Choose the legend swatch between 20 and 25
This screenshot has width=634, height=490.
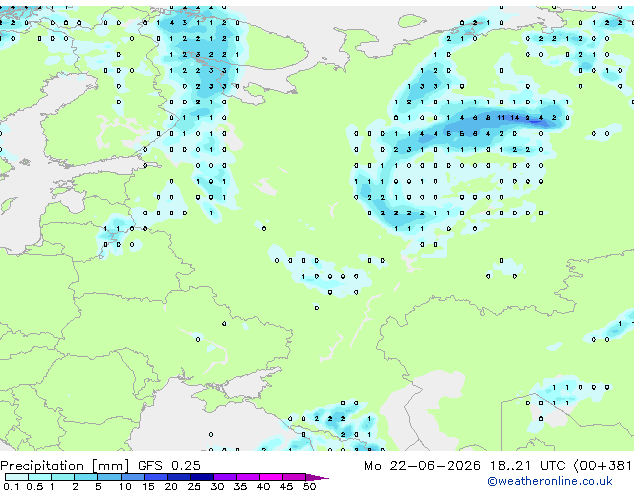tap(179, 477)
